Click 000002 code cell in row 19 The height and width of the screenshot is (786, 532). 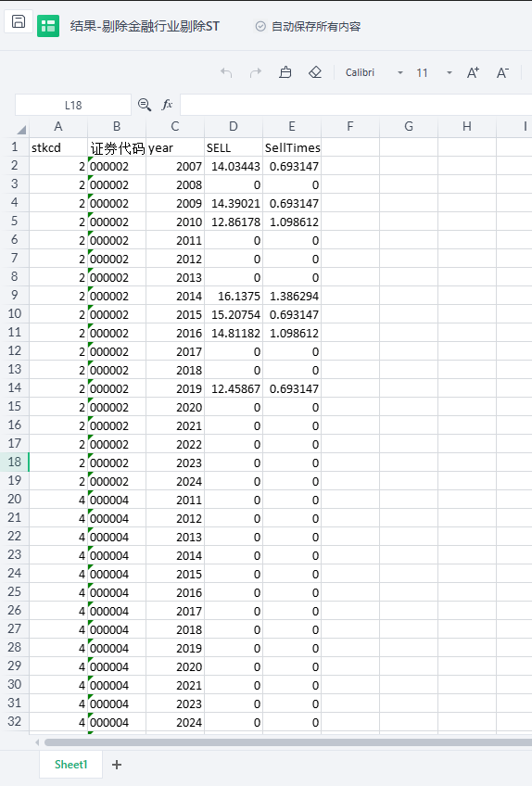point(117,481)
